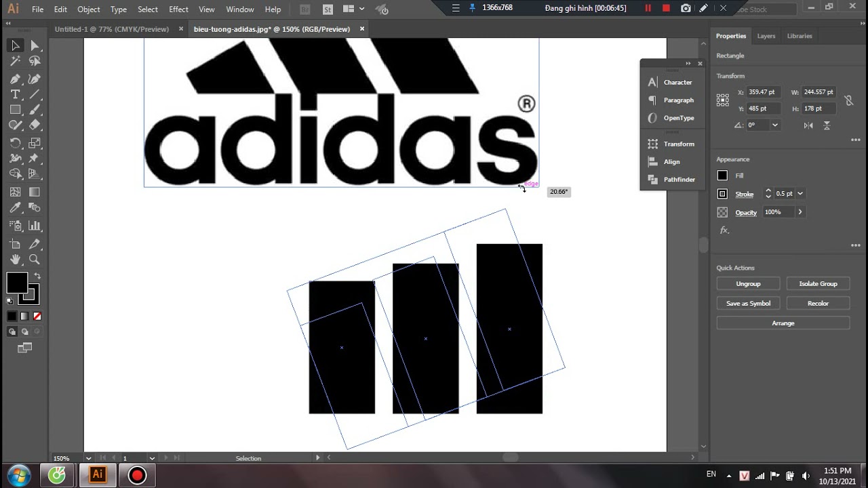Screen dimensions: 868x488
Task: Toggle Flip Vertically in Transform section
Action: 827,125
